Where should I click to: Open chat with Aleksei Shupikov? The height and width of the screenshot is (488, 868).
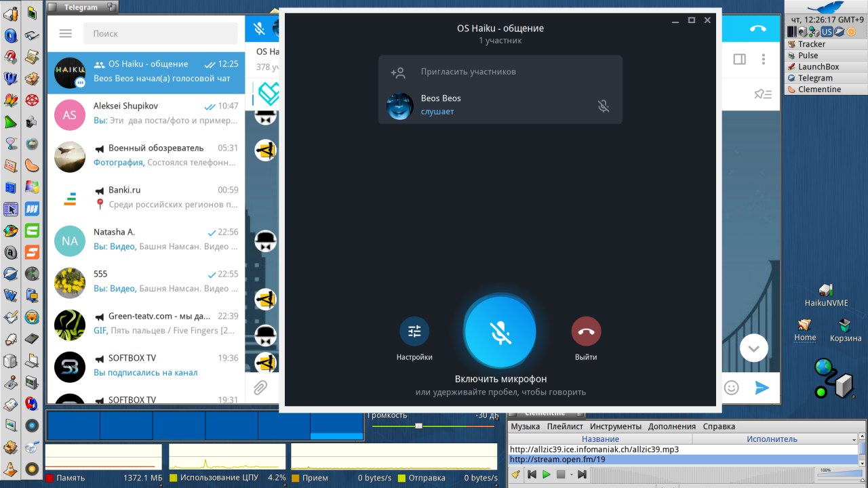(x=146, y=115)
